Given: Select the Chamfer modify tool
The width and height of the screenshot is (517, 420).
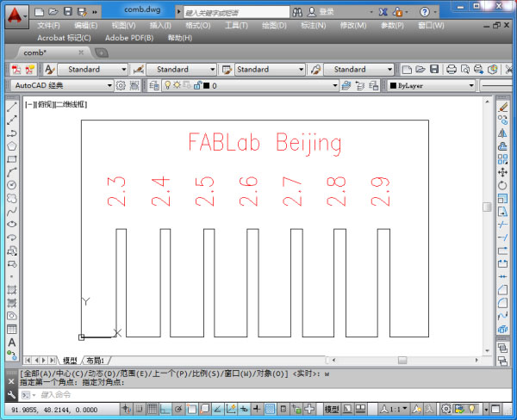Looking at the screenshot, I should click(502, 290).
